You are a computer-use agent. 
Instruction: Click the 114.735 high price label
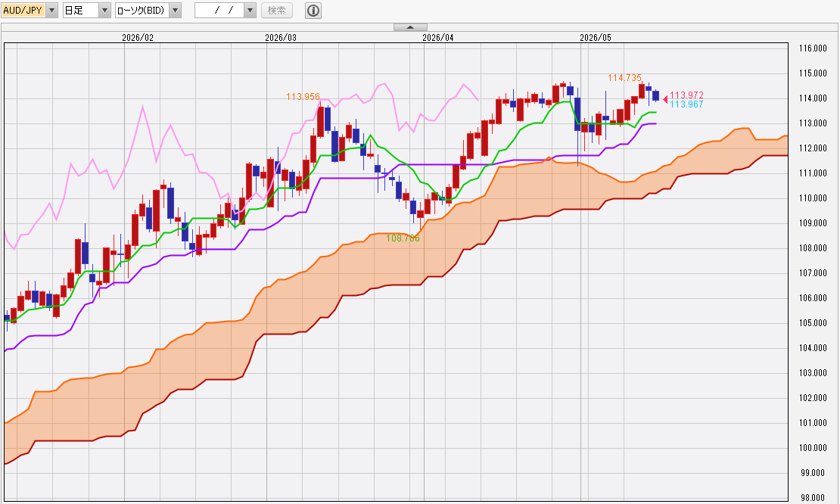tap(624, 78)
